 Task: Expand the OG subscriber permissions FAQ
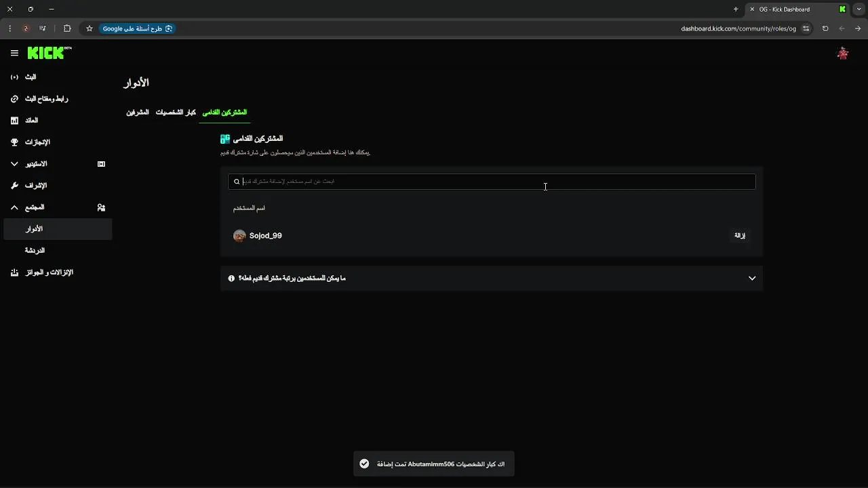point(492,278)
